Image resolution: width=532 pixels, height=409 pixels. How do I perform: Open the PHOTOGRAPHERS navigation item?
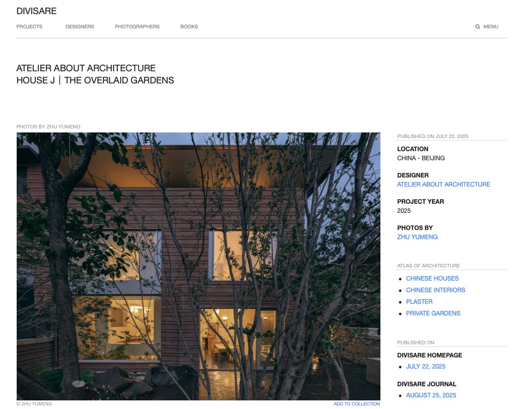137,26
